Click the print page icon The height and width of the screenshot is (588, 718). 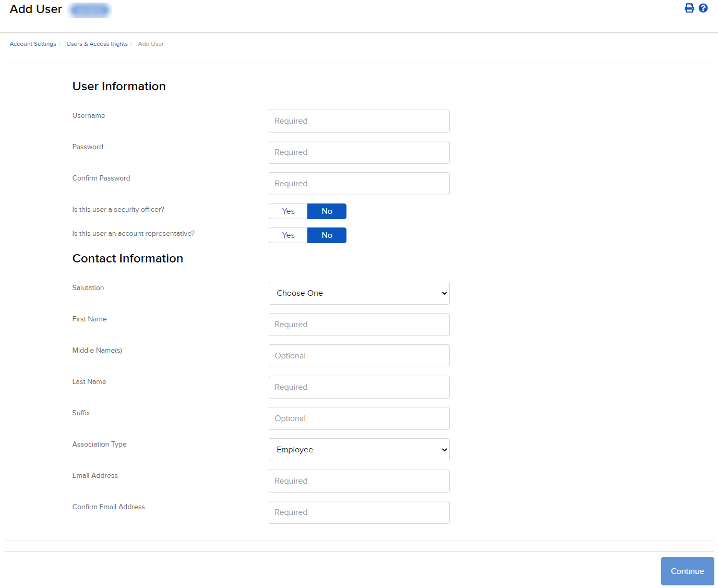[x=689, y=8]
